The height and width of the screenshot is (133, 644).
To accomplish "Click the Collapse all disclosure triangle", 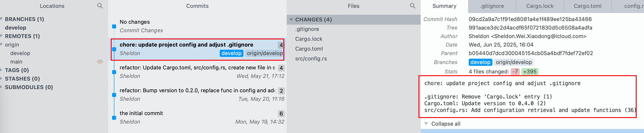I will 426,124.
